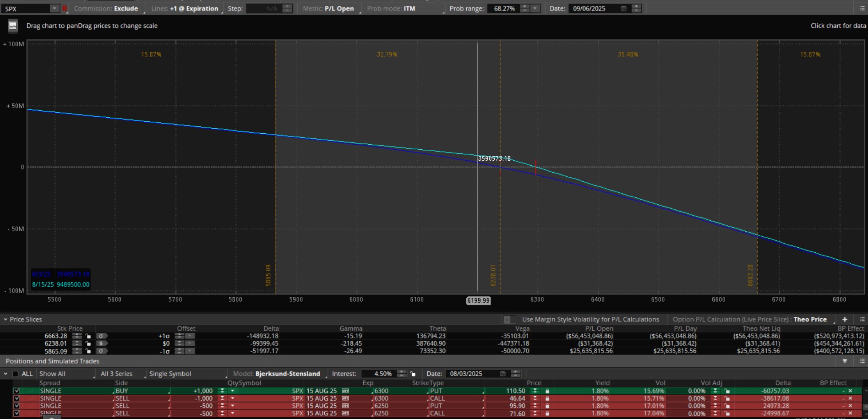Adjust the Prob range 68.27% stepper

525,8
